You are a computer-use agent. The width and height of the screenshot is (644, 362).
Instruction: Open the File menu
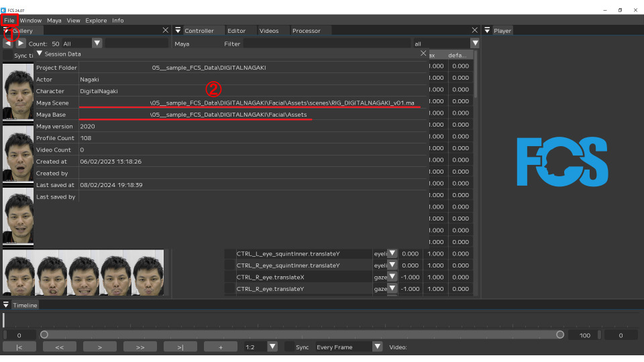(x=9, y=20)
